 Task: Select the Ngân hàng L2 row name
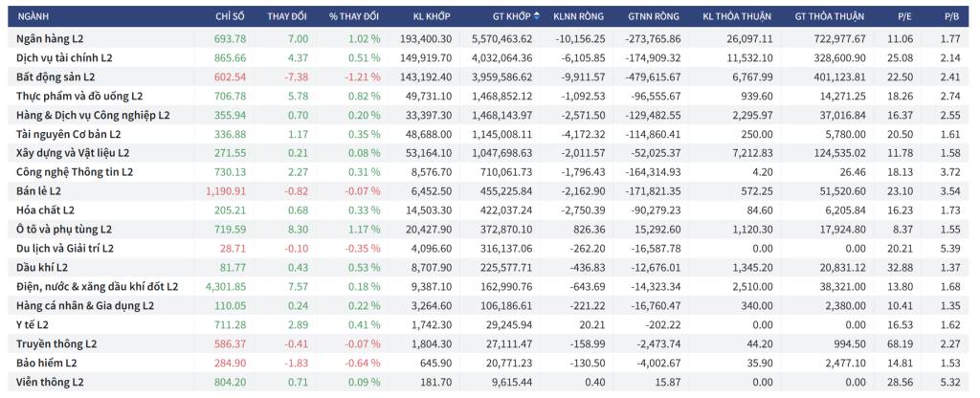[50, 38]
